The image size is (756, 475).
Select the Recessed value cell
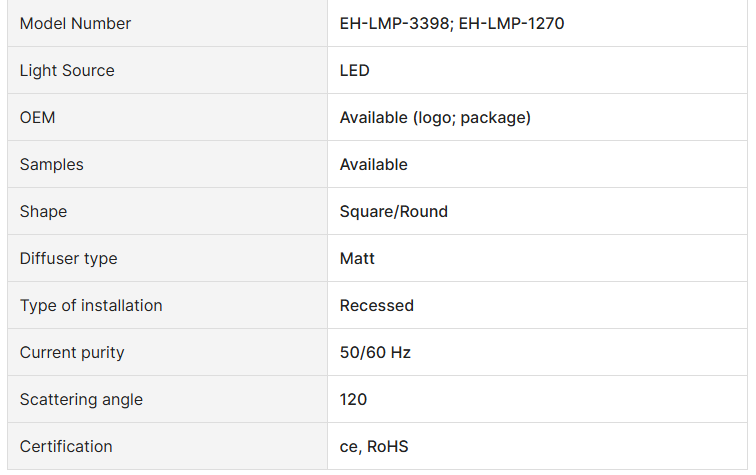click(377, 305)
